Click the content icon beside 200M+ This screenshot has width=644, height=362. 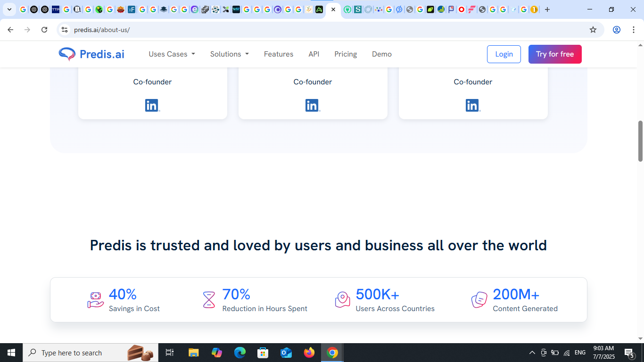point(479,300)
